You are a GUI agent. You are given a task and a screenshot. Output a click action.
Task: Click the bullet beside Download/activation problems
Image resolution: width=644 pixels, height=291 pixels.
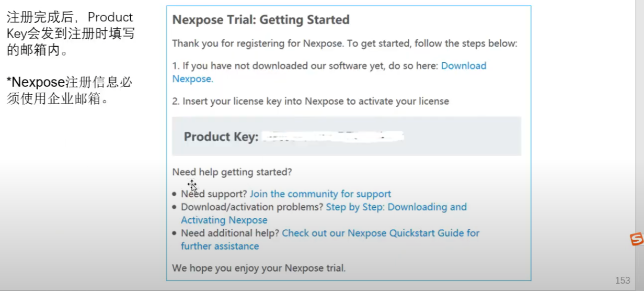point(175,208)
